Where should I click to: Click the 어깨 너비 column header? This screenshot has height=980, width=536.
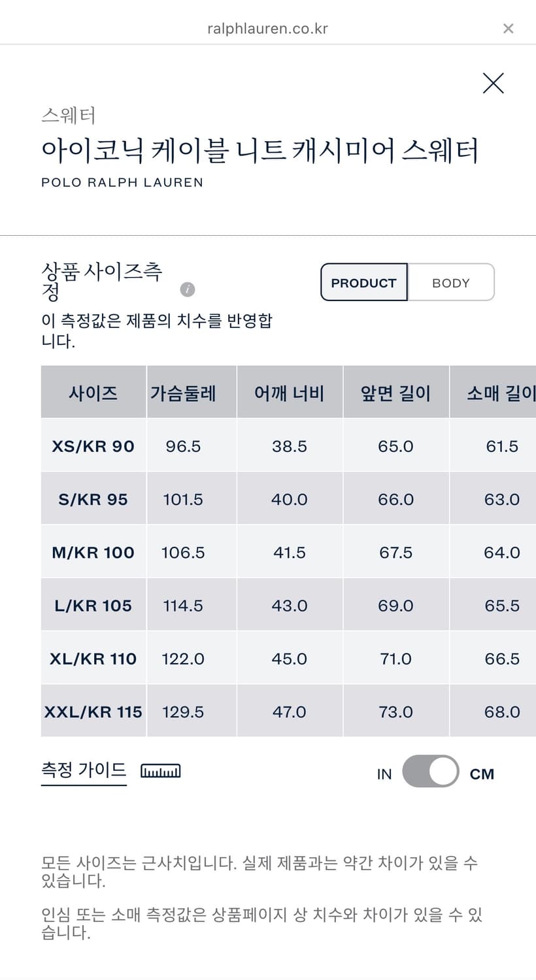290,391
